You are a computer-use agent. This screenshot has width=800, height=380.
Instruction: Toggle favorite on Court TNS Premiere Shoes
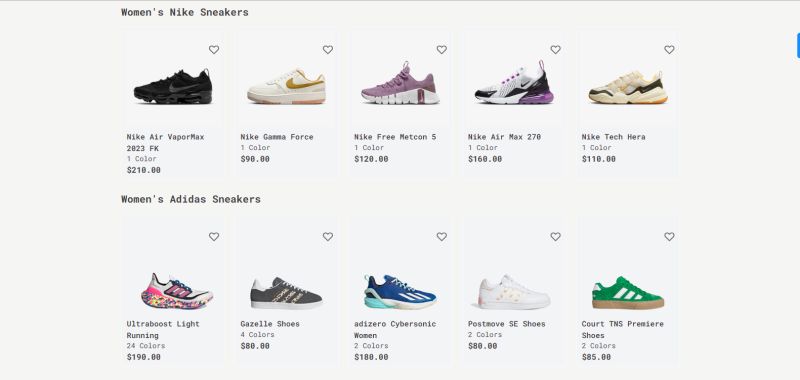pyautogui.click(x=669, y=237)
